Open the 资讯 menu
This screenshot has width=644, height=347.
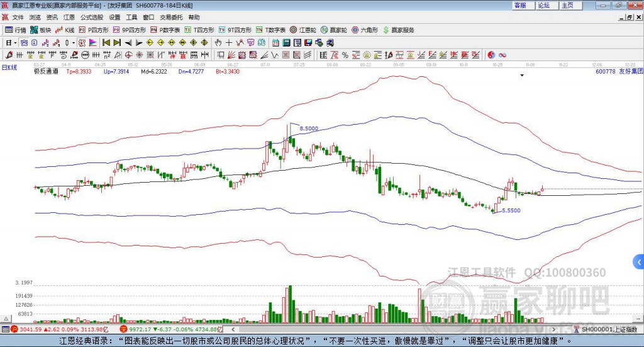(x=52, y=17)
